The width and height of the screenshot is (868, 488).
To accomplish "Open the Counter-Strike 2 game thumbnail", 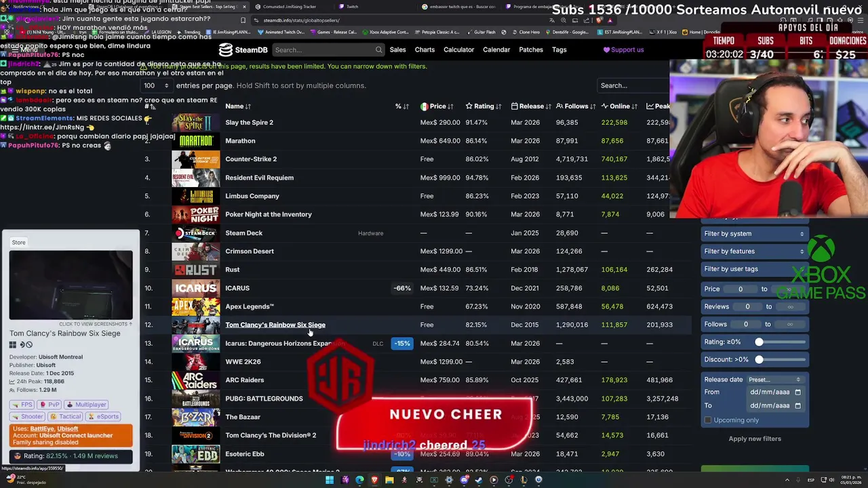I will 196,159.
